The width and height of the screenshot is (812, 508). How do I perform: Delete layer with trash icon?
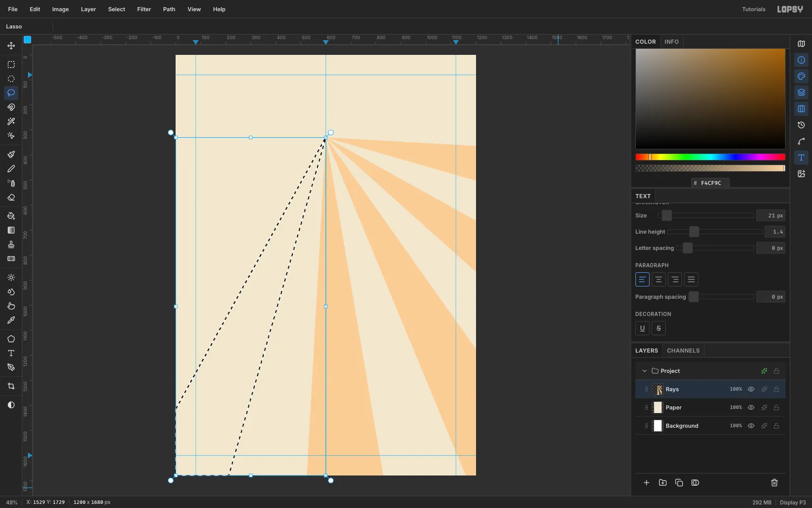774,483
